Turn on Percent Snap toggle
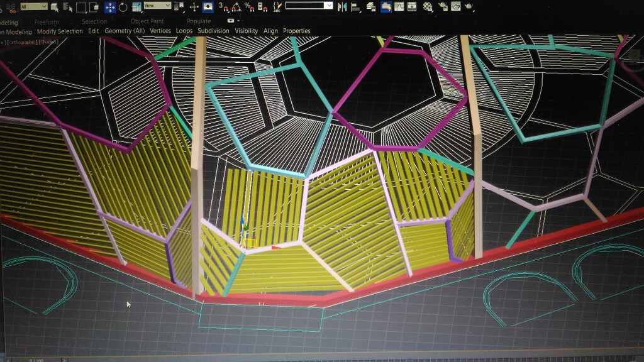Screen dimensions: 644x362 click(x=249, y=7)
